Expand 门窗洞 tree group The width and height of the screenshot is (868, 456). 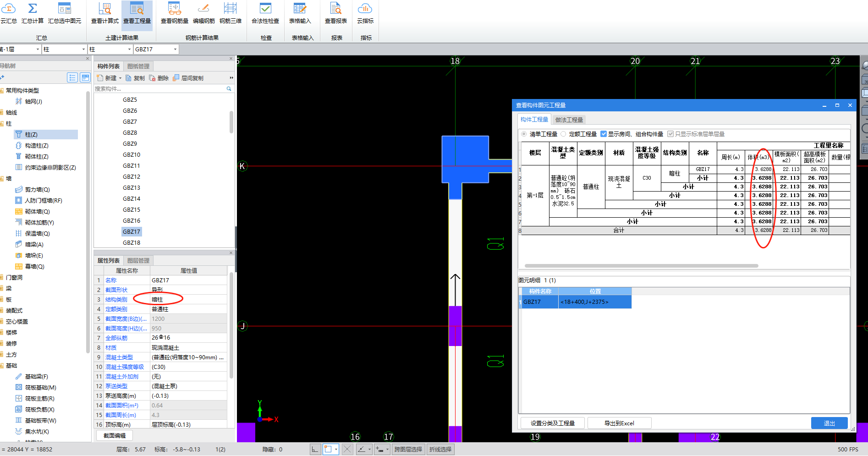[x=2, y=278]
